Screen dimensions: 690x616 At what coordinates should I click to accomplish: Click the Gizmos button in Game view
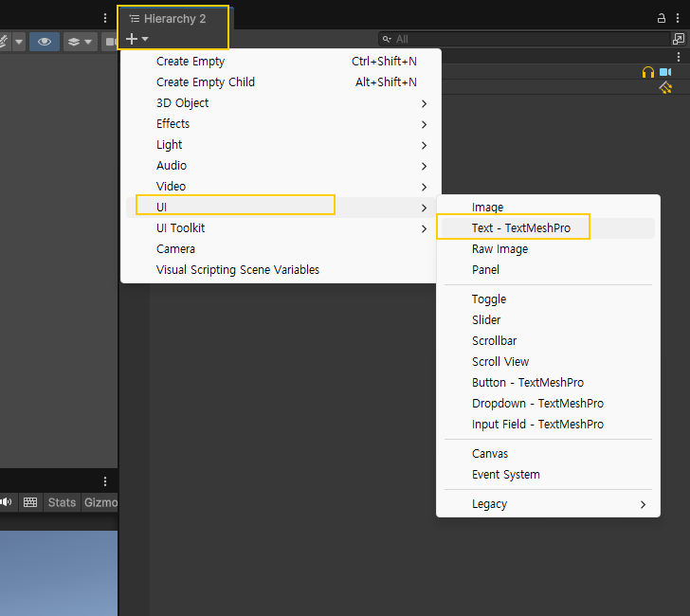(x=100, y=502)
